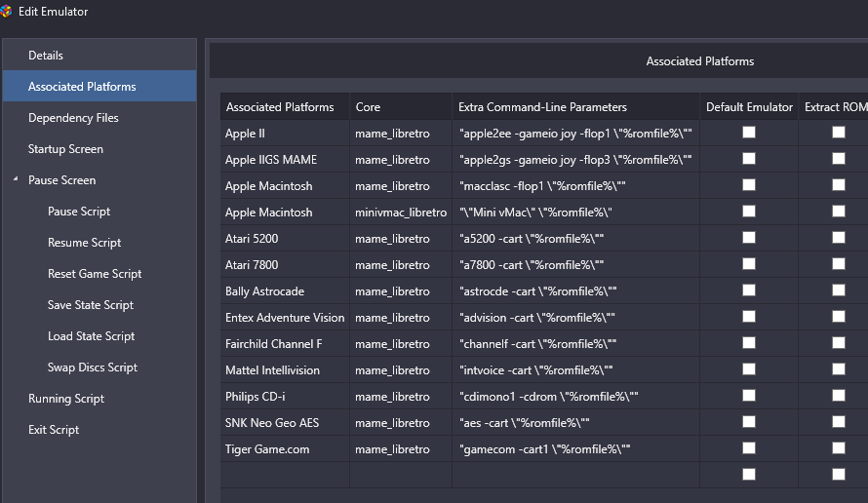
Task: Open Save State Script page
Action: point(91,305)
